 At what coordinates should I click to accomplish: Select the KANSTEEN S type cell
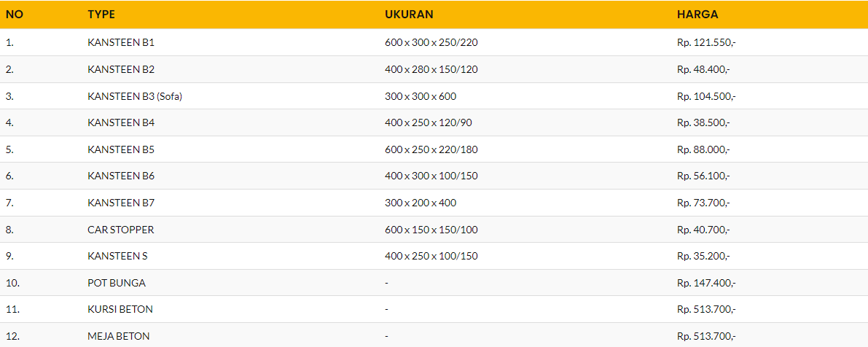(x=117, y=256)
